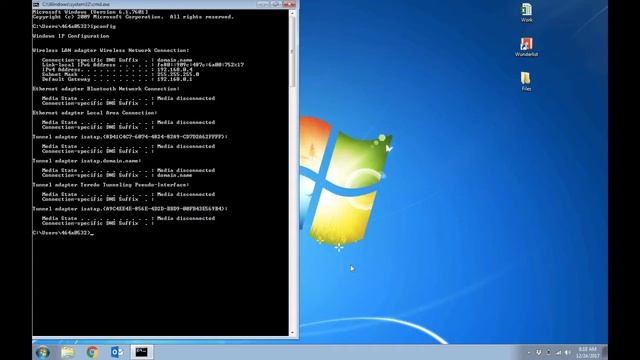640x360 pixels.
Task: Click 'Tunnel adapter Teredo Tunneling Pseudo-Interface' heading
Action: [111, 185]
